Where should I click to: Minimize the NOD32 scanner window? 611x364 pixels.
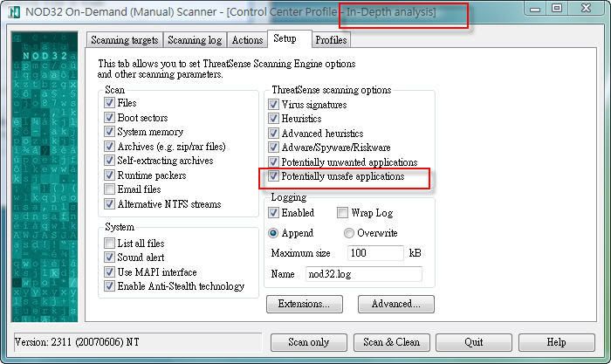point(535,8)
